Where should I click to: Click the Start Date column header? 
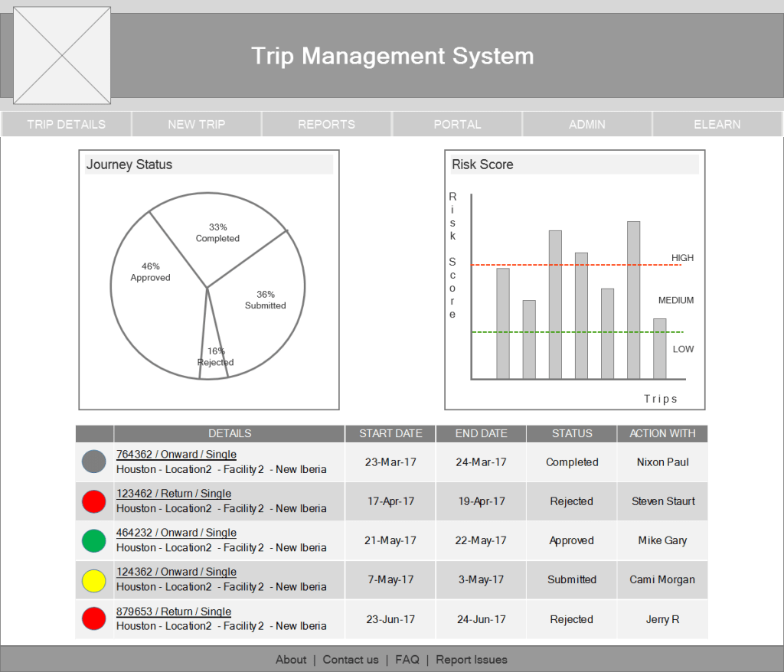(390, 433)
